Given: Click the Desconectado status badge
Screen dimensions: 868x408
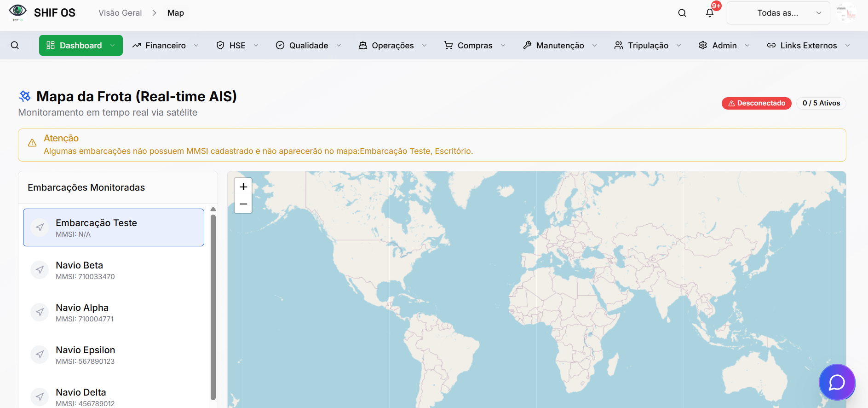Looking at the screenshot, I should click(x=757, y=103).
